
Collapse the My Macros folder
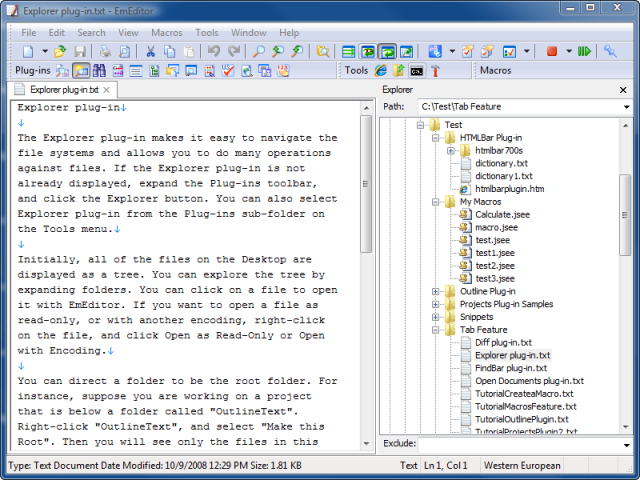[436, 202]
